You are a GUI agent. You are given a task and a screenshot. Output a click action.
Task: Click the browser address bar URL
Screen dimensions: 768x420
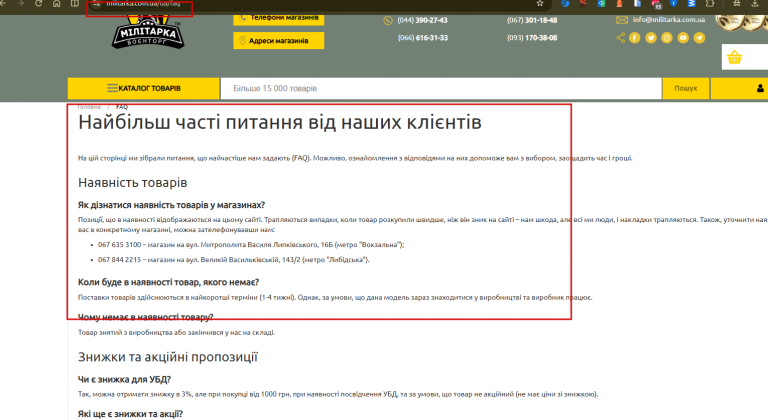click(143, 3)
